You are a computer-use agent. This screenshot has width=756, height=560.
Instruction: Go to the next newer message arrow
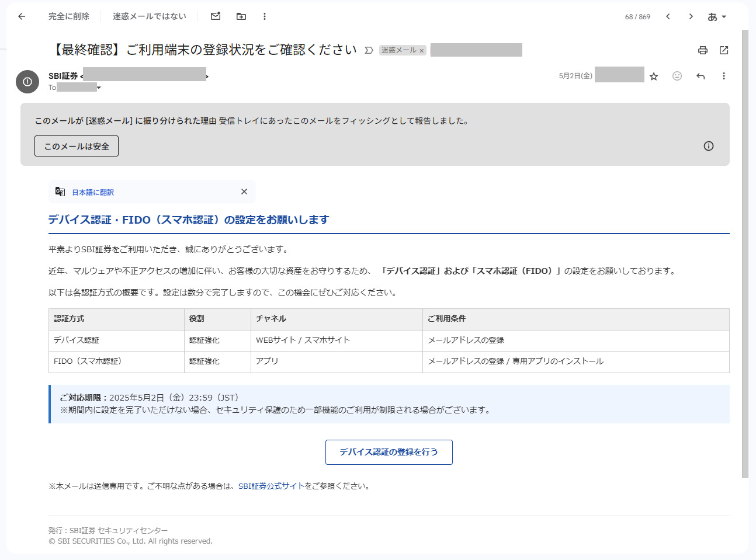[x=668, y=16]
